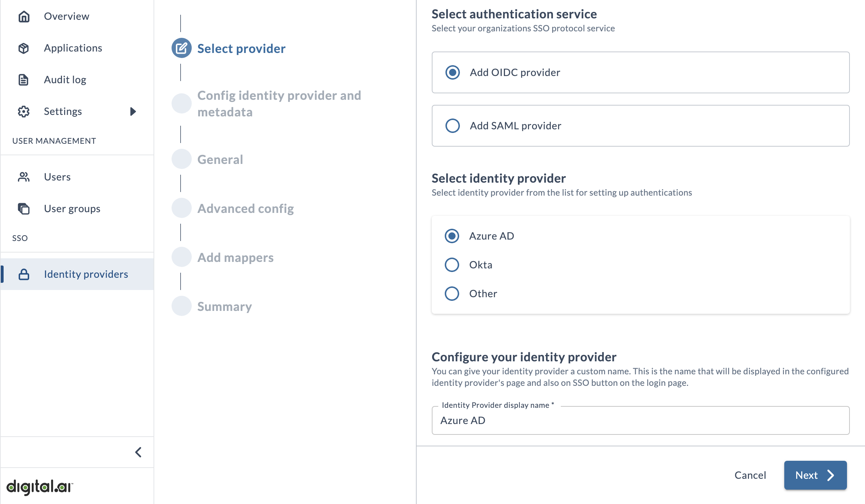The height and width of the screenshot is (504, 865).
Task: Click the collapse sidebar arrow icon
Action: click(137, 452)
